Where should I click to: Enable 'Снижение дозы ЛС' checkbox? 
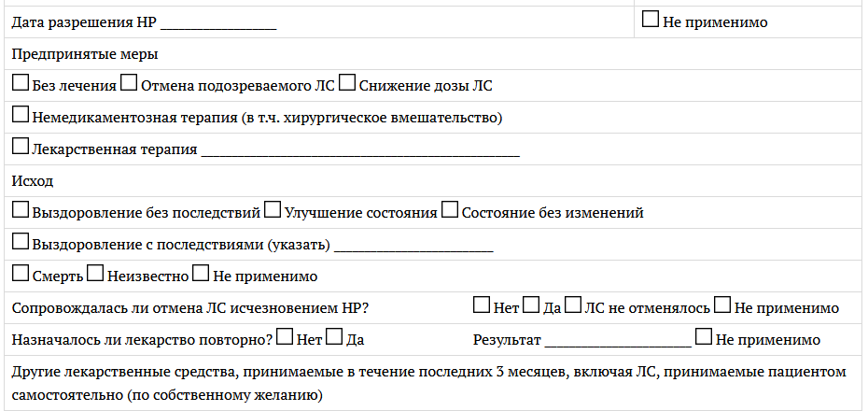347,83
